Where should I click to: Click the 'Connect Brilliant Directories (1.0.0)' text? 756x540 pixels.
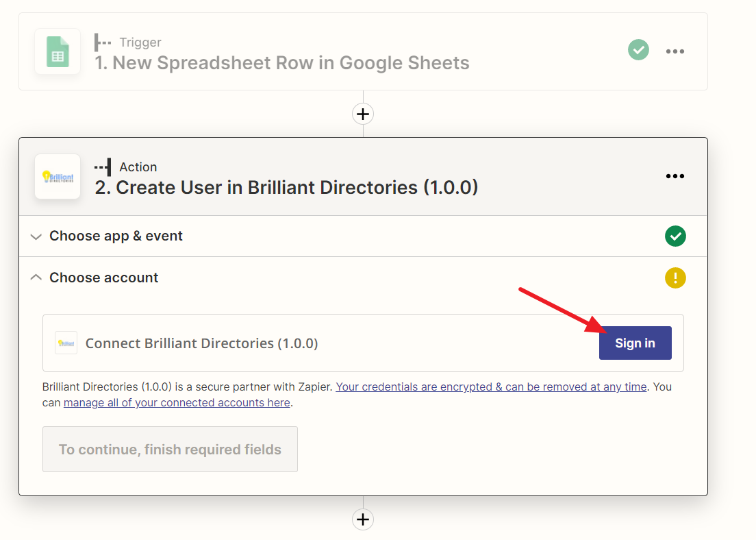(201, 343)
